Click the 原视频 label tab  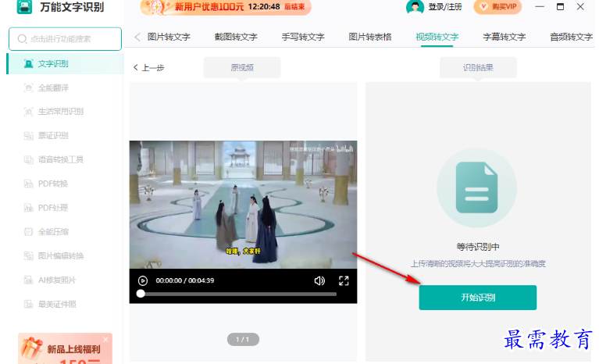tap(242, 68)
